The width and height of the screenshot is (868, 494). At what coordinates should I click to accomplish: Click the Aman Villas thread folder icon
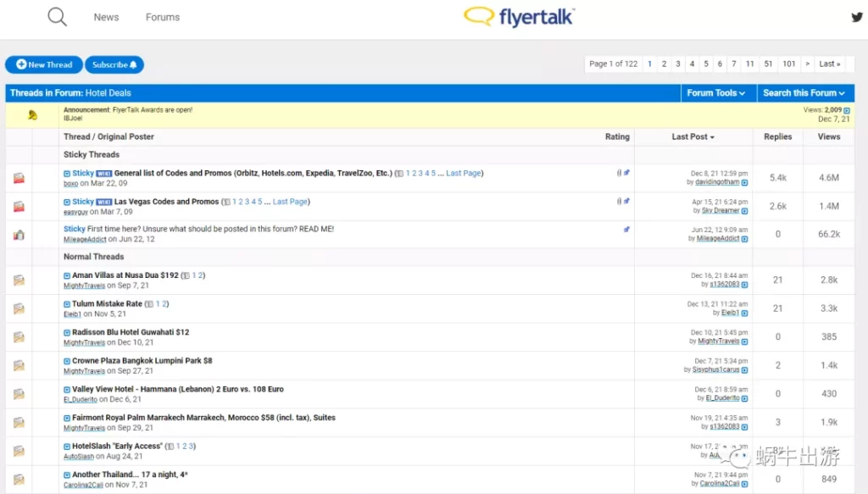19,280
